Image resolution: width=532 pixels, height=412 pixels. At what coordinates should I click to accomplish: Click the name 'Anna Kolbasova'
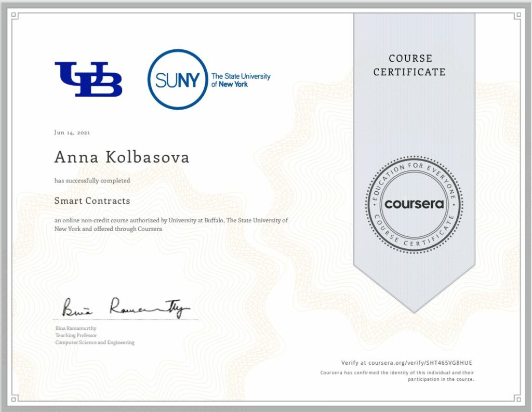pyautogui.click(x=122, y=157)
